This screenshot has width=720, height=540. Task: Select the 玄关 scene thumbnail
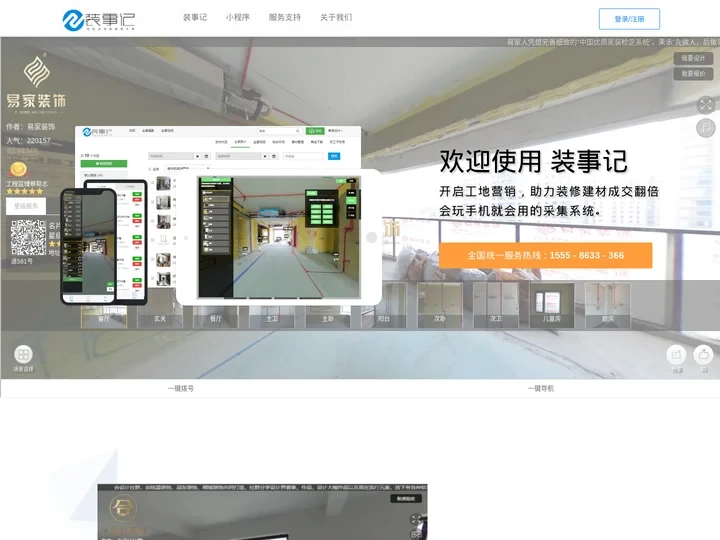click(x=160, y=305)
